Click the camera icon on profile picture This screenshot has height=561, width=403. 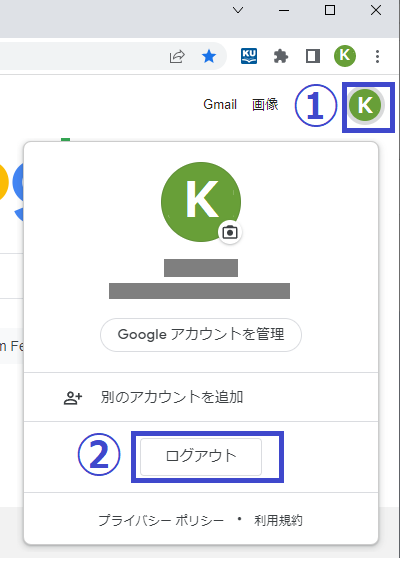[x=230, y=233]
